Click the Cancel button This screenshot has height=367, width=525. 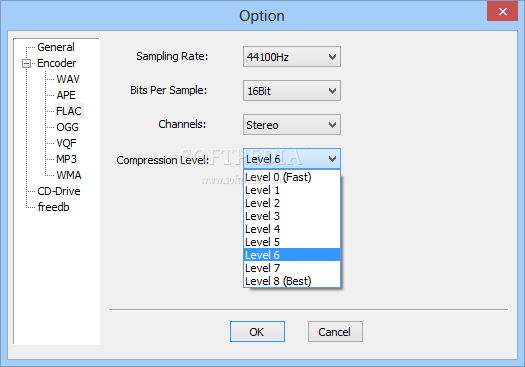click(x=335, y=332)
